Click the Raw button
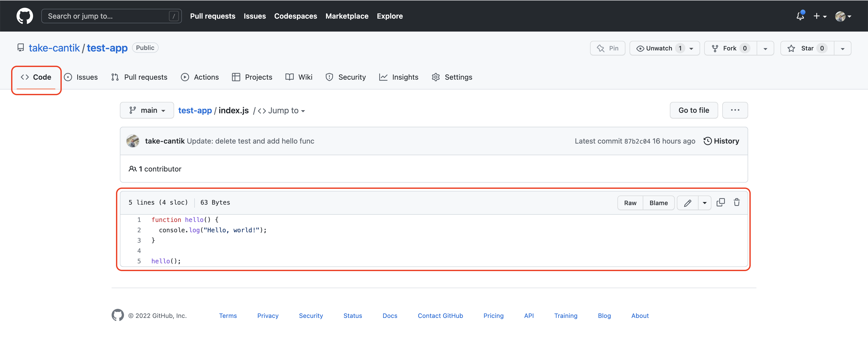 [630, 203]
